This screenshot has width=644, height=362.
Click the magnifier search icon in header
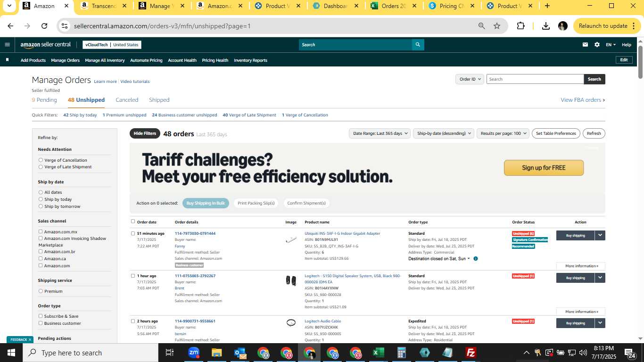coord(418,45)
